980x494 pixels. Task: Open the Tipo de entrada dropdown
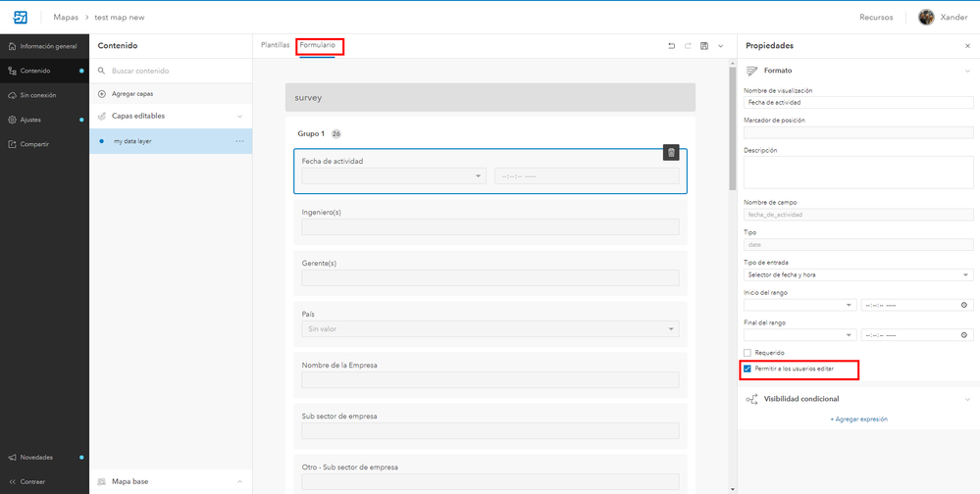coord(858,274)
